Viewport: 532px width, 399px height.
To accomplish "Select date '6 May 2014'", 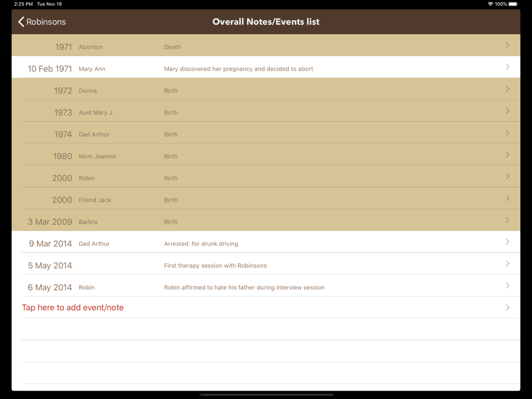I will [50, 287].
